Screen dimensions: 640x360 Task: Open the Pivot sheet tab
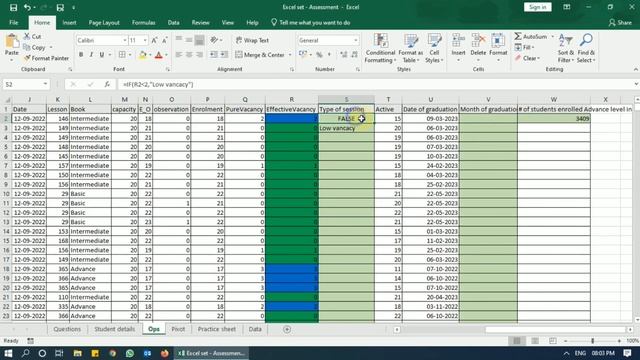(178, 329)
